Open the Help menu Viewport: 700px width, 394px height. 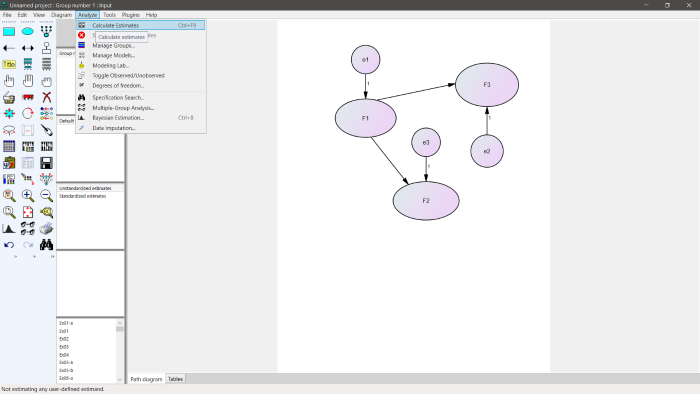(x=151, y=15)
